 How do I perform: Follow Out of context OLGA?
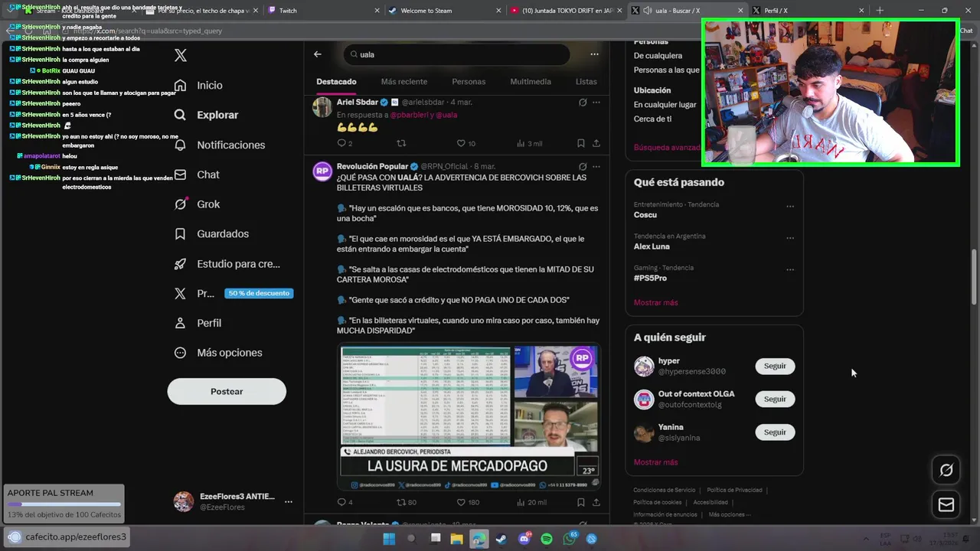(775, 399)
